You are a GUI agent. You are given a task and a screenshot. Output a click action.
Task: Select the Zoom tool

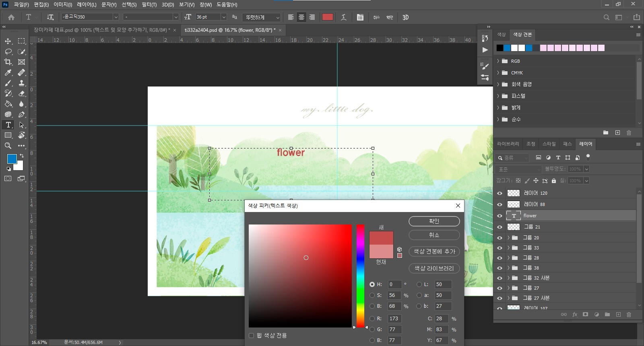8,146
